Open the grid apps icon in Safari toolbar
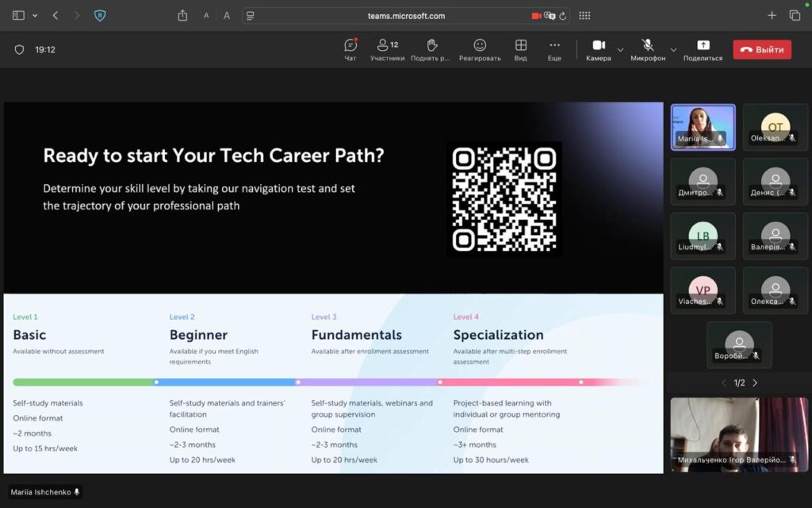 click(x=584, y=16)
